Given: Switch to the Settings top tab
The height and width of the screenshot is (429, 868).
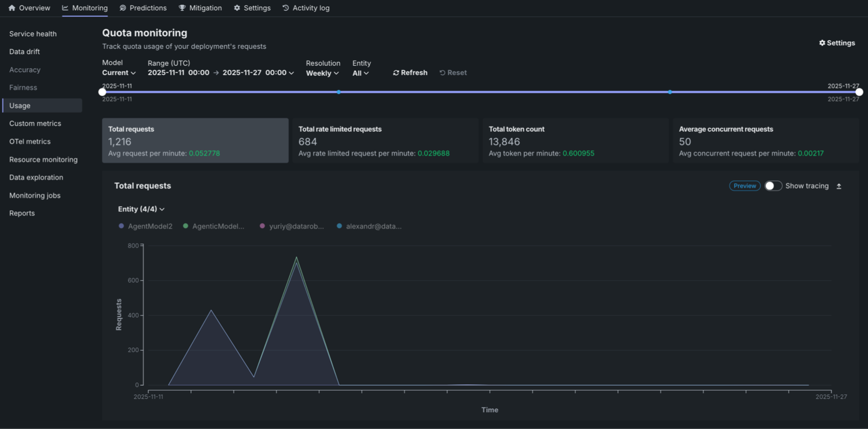Looking at the screenshot, I should [x=252, y=8].
